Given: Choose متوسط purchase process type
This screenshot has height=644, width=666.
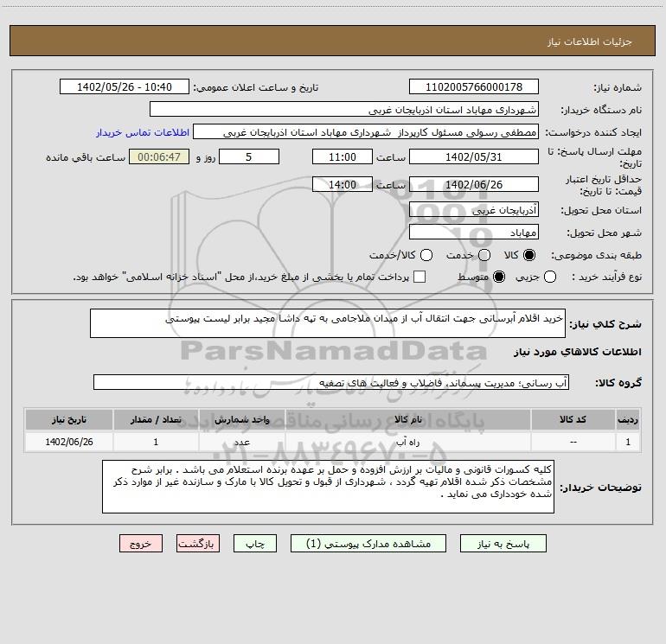Looking at the screenshot, I should pos(499,277).
